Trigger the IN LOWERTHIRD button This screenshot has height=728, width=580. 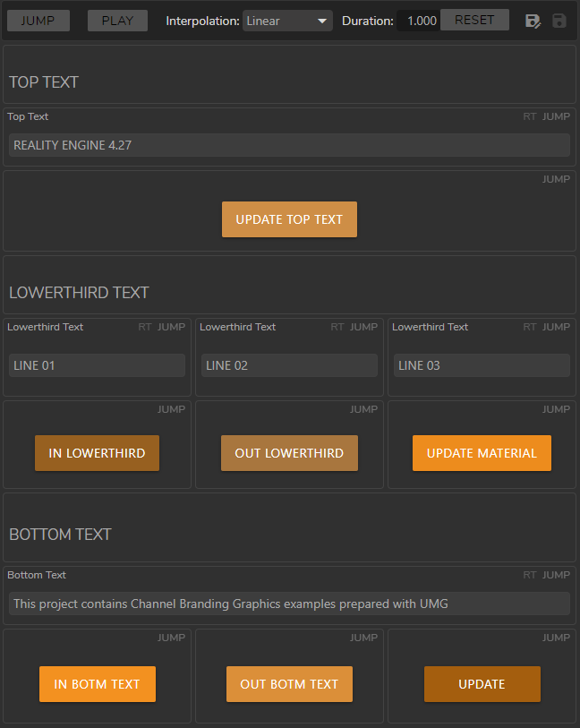(97, 453)
